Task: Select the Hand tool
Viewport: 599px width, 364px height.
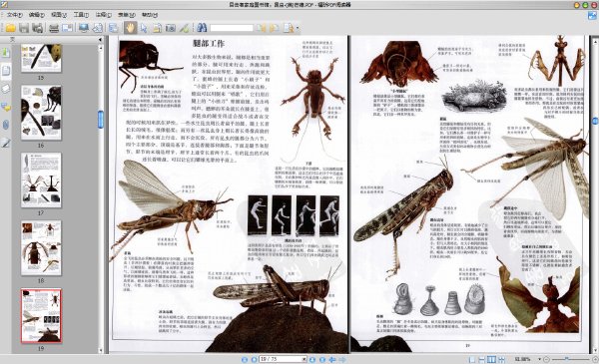Action: pos(130,28)
